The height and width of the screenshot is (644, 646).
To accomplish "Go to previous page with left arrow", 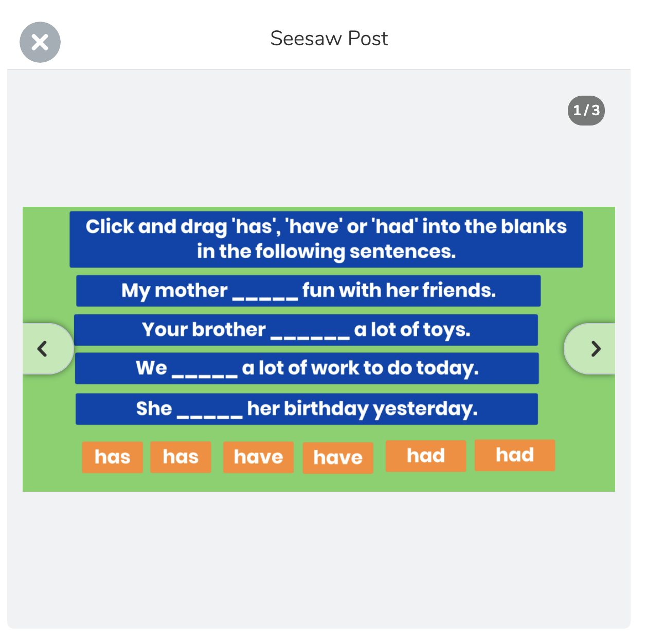I will coord(47,349).
